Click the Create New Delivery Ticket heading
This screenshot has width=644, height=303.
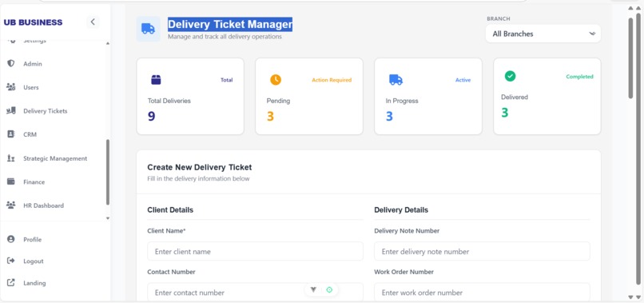click(x=200, y=167)
